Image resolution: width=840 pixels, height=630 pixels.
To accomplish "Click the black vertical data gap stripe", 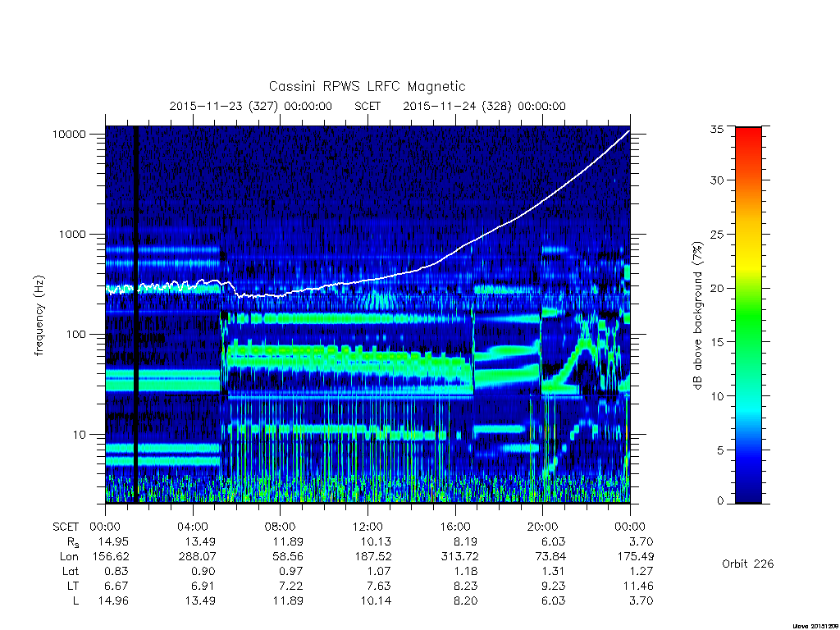I will click(136, 314).
